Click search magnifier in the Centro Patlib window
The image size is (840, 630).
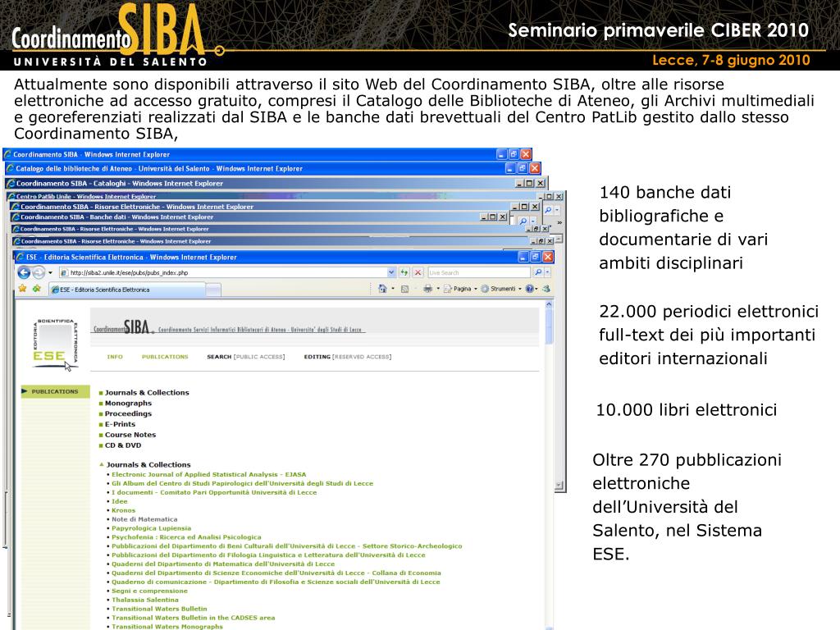547,211
